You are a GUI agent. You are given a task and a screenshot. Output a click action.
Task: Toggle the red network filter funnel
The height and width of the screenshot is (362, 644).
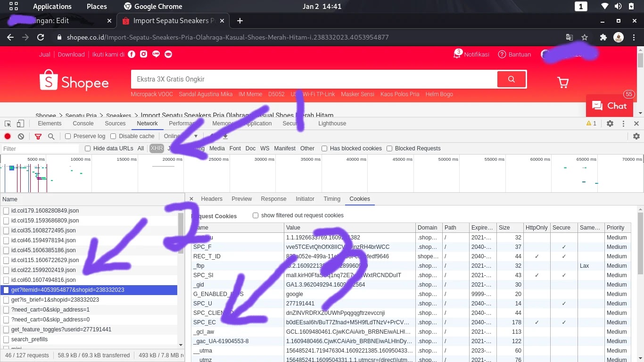(x=38, y=136)
